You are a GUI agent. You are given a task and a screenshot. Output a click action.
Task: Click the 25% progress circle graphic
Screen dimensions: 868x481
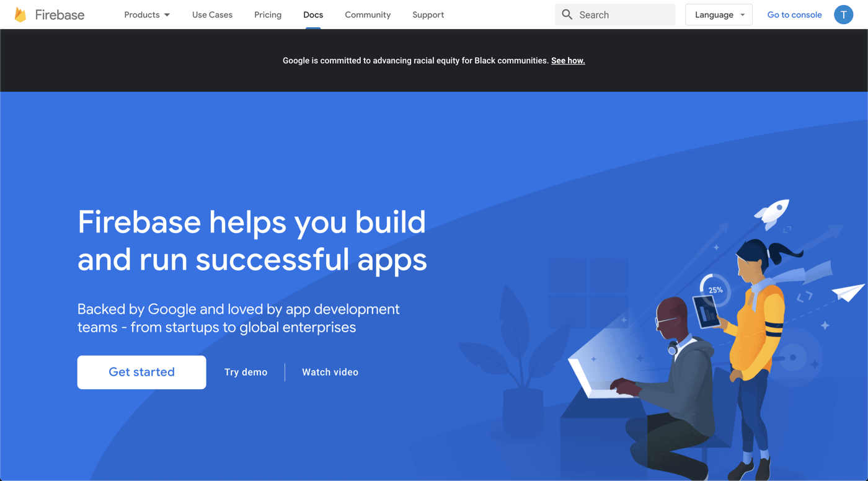(715, 289)
